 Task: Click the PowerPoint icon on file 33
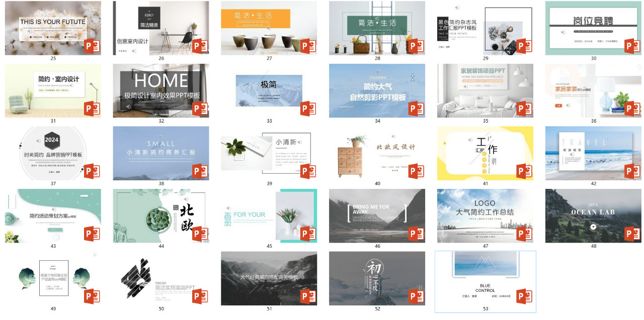[308, 109]
